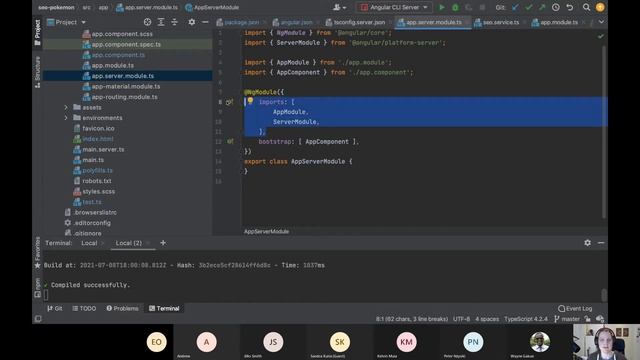
Task: Start debugging with the bug icon
Action: tap(455, 7)
